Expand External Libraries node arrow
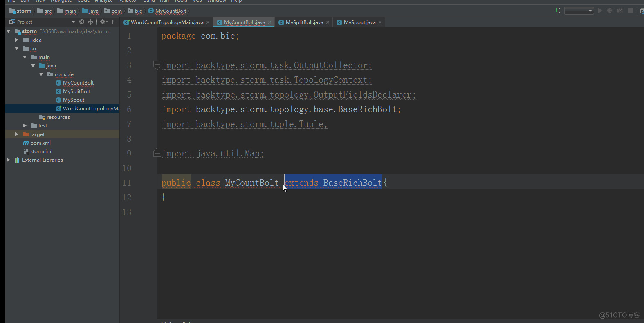The image size is (644, 323). [9, 160]
